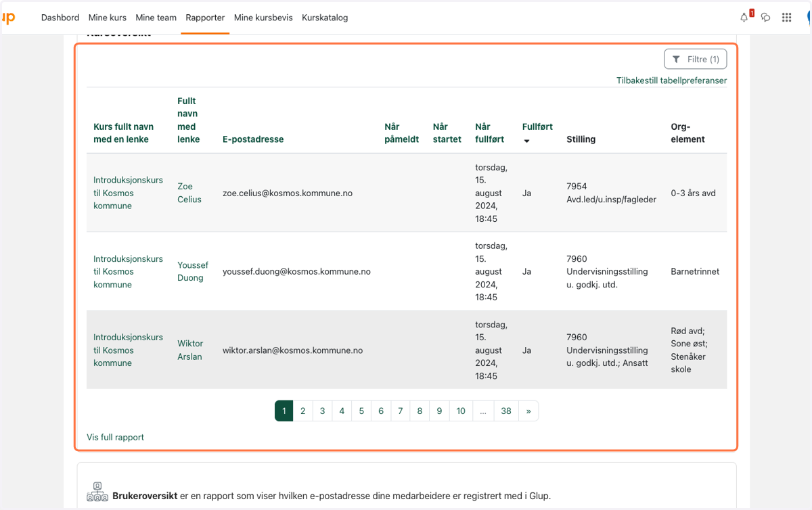Sort by Når påmeldt column
Viewport: 812px width, 510px height.
pos(401,133)
